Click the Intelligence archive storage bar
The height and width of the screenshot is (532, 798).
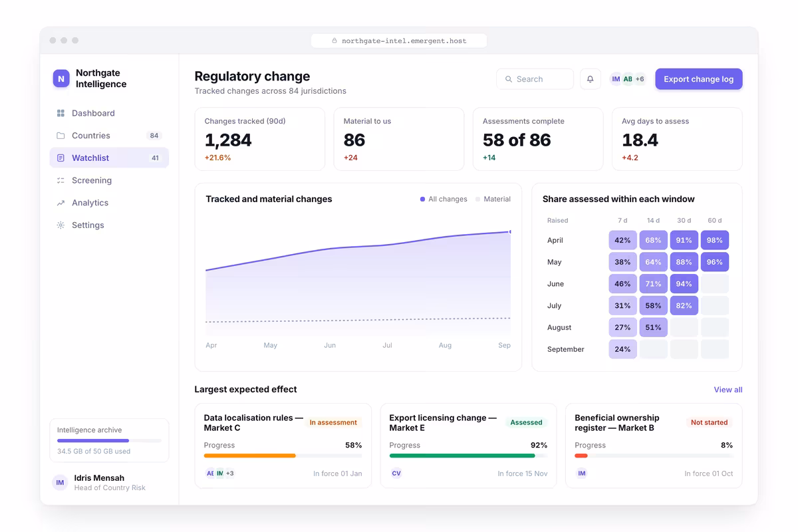coord(109,441)
